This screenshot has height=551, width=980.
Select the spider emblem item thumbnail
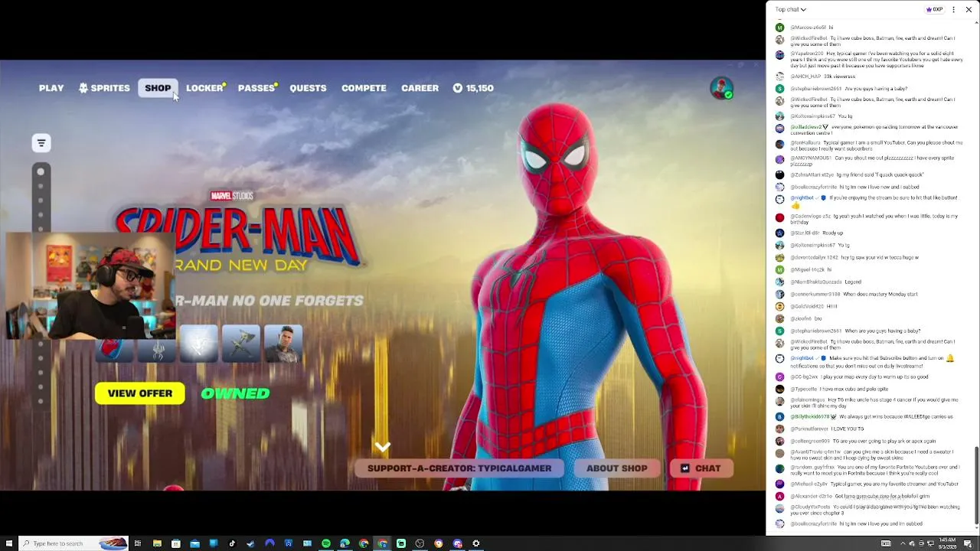156,350
